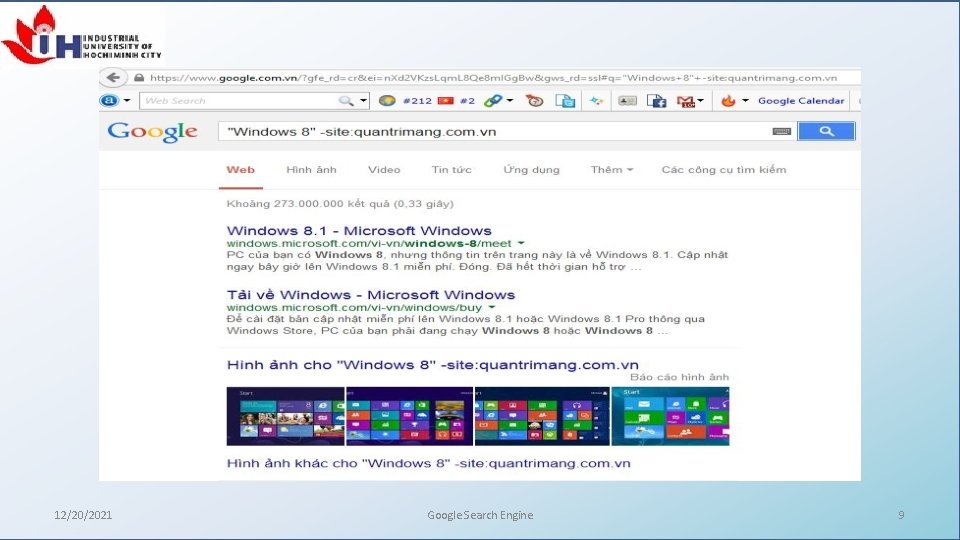Click the padlock icon in address bar
This screenshot has width=960, height=540.
[x=139, y=78]
